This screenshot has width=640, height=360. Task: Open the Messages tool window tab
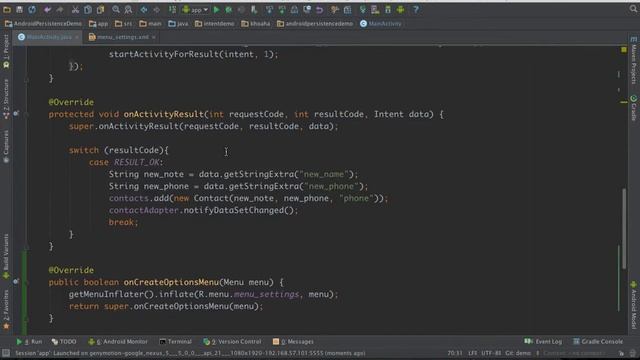293,342
